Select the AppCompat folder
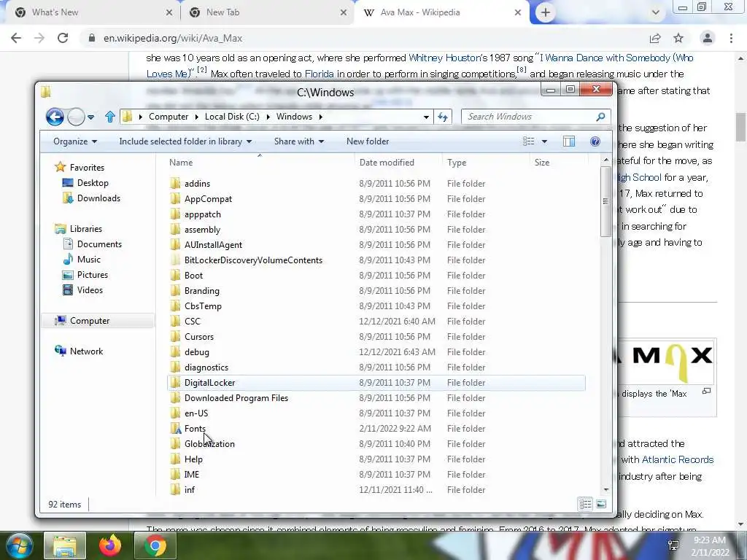Image resolution: width=747 pixels, height=560 pixels. (208, 199)
